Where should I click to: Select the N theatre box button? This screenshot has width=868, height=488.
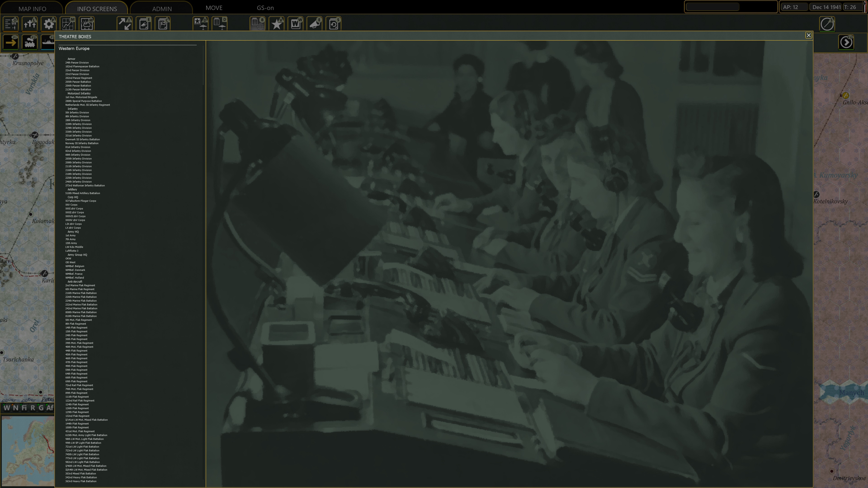[x=16, y=408]
